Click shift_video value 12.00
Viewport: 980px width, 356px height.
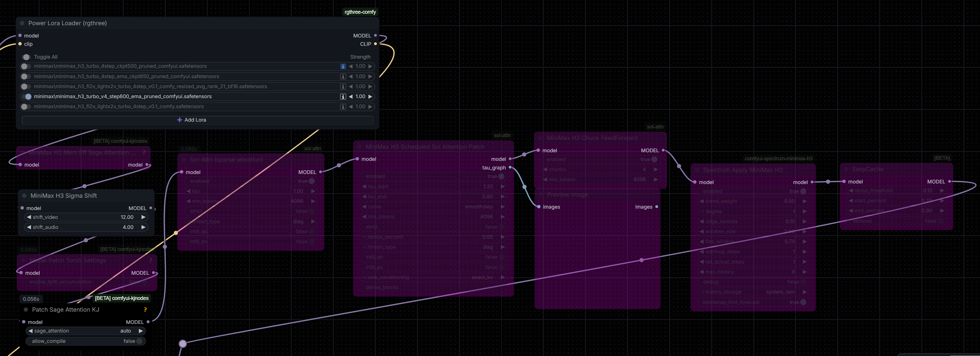pos(127,217)
